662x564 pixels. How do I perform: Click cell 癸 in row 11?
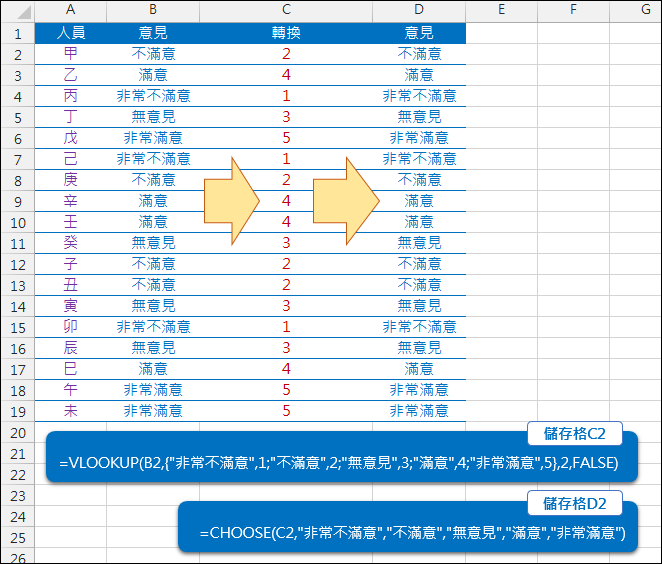click(71, 243)
